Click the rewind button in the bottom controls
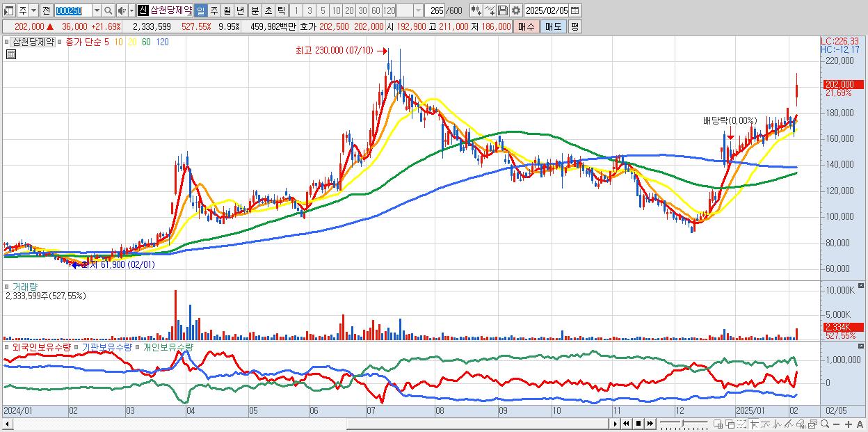The height and width of the screenshot is (432, 868). (626, 424)
